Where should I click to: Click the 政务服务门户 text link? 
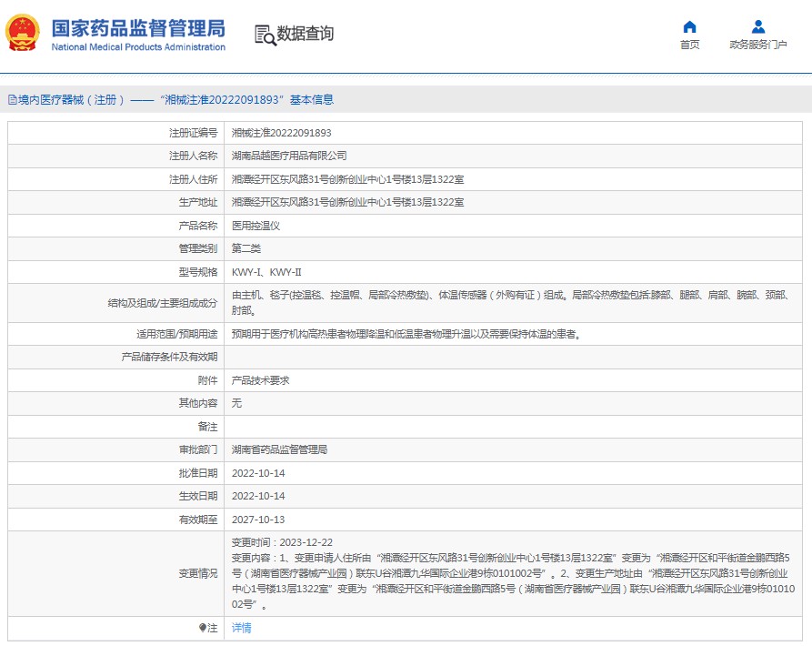coord(758,45)
